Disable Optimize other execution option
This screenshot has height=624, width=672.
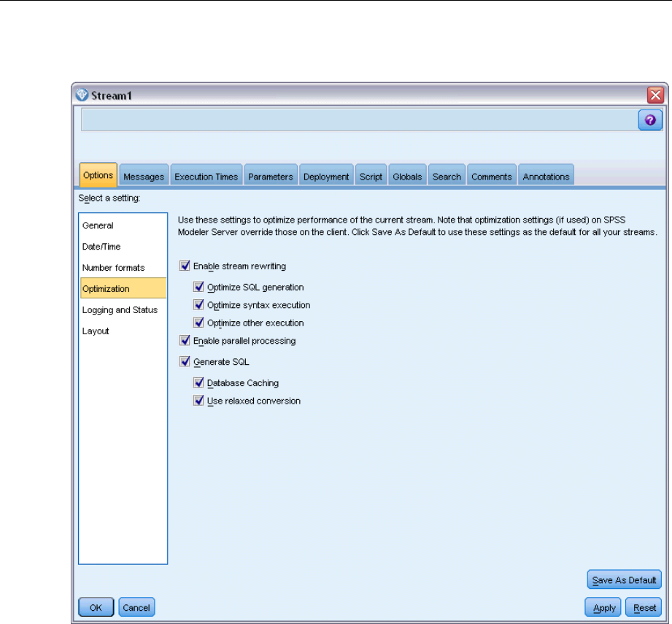198,323
